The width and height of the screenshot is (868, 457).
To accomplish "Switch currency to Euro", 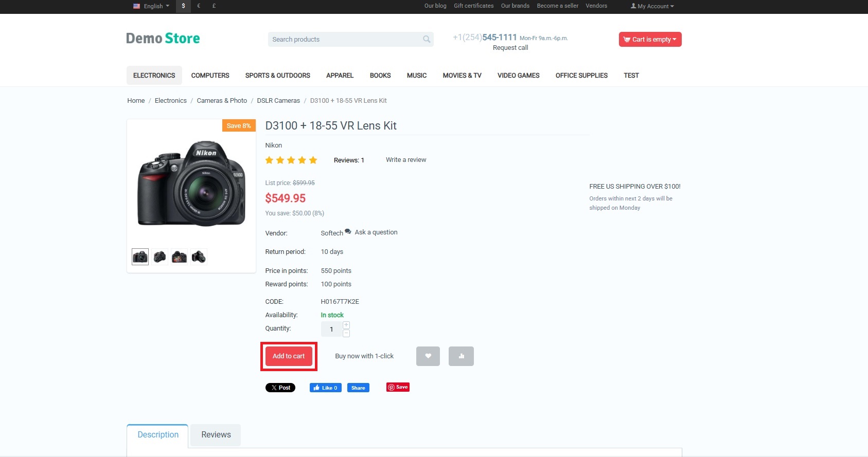I will point(199,6).
